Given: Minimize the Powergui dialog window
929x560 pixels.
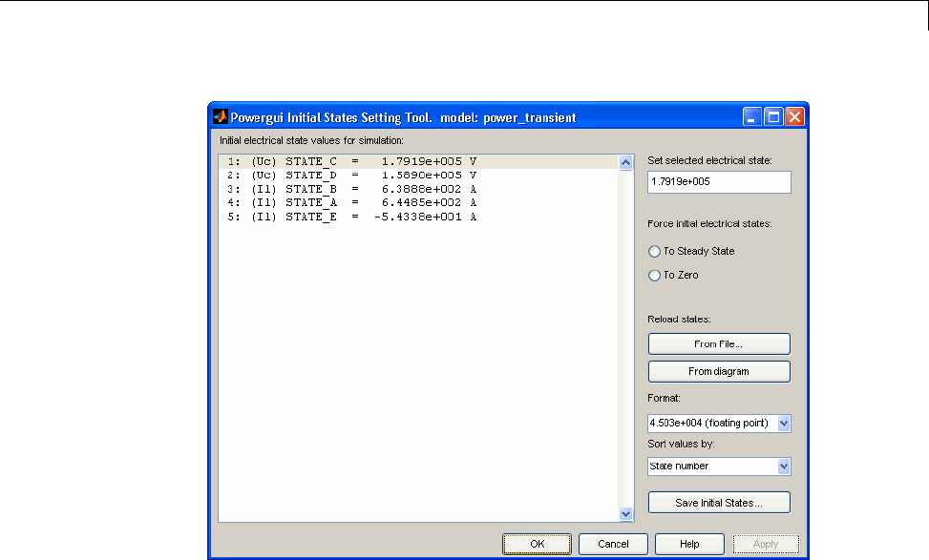Looking at the screenshot, I should [751, 116].
